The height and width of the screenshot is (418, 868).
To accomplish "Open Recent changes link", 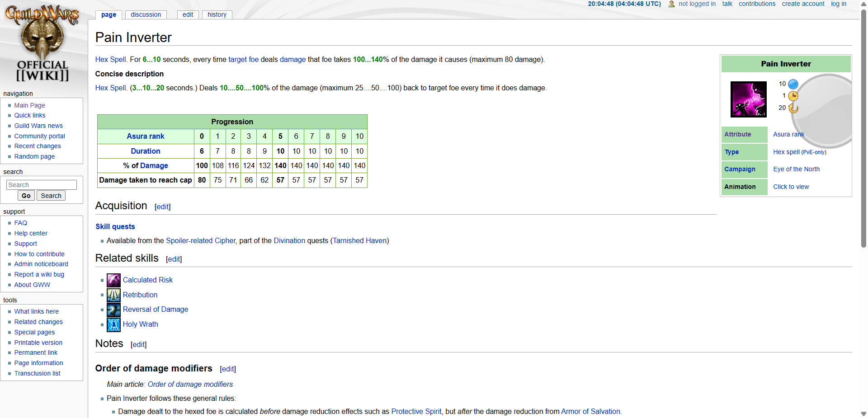I will pyautogui.click(x=38, y=146).
